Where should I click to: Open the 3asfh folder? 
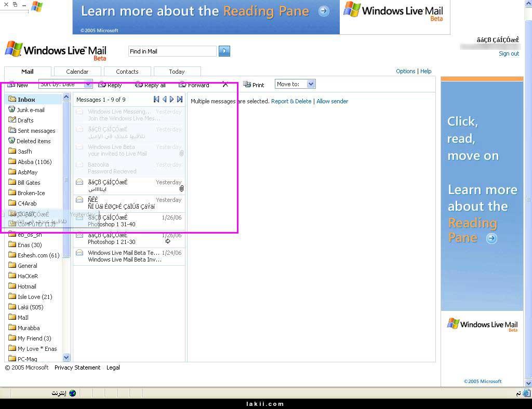(x=20, y=152)
